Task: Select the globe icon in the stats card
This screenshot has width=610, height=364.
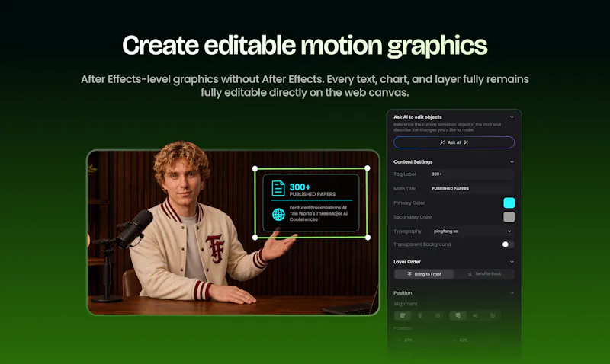Action: pos(278,214)
